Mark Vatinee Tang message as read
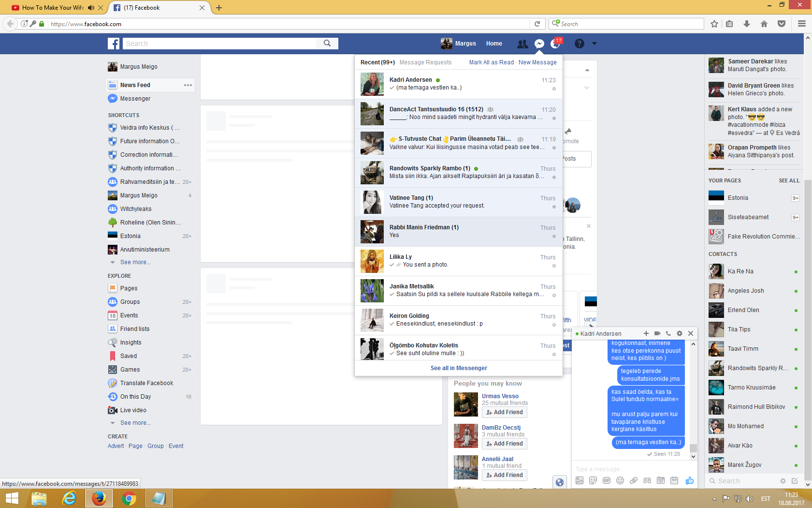Viewport: 812px width, 508px height. point(554,207)
